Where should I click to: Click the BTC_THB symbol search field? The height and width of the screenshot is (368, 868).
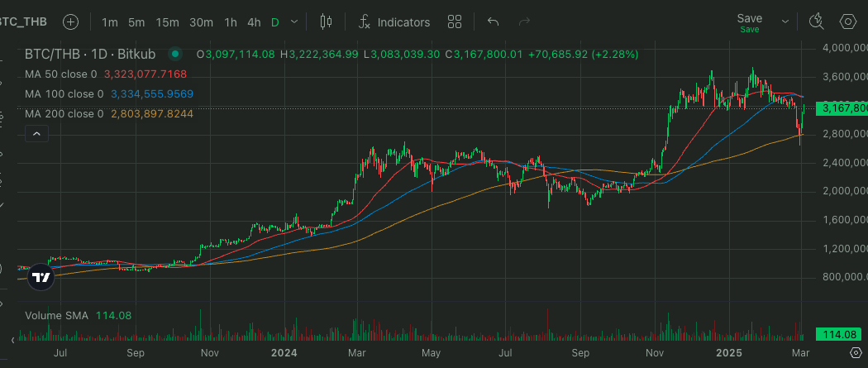tap(23, 22)
